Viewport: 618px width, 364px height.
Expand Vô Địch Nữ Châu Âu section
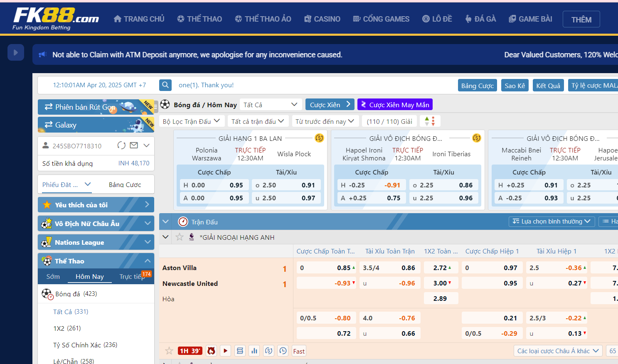[x=96, y=224]
